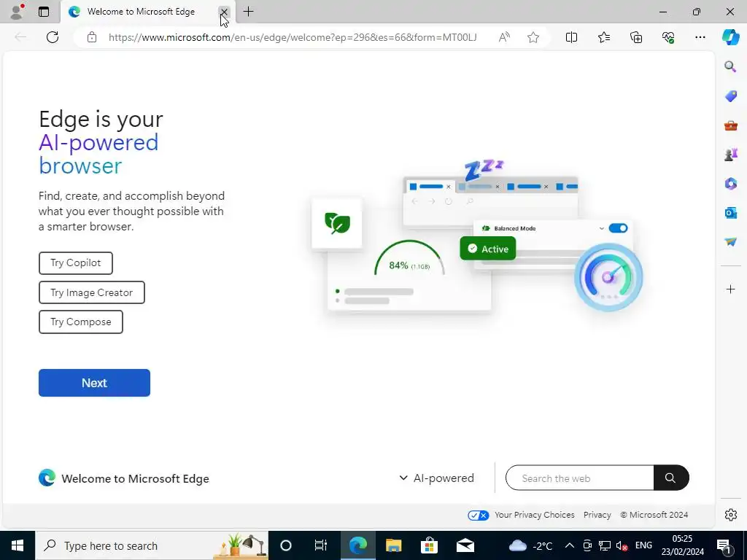Start Read aloud from address bar
This screenshot has width=747, height=560.
(x=504, y=37)
